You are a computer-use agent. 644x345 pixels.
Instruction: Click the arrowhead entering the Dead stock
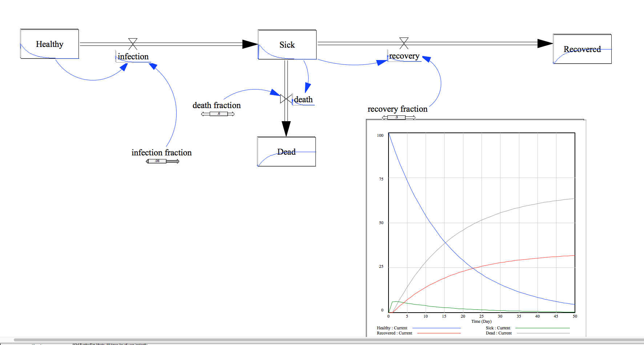pyautogui.click(x=286, y=129)
